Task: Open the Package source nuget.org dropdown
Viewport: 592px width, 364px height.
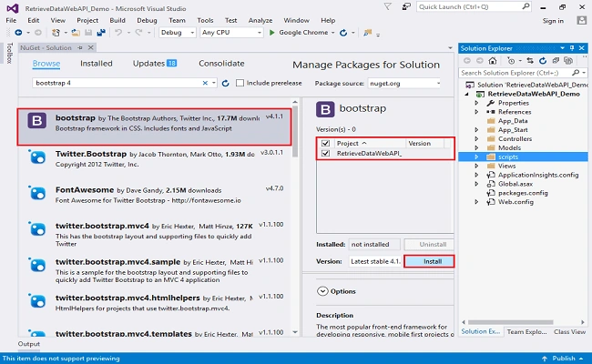Action: pyautogui.click(x=404, y=84)
